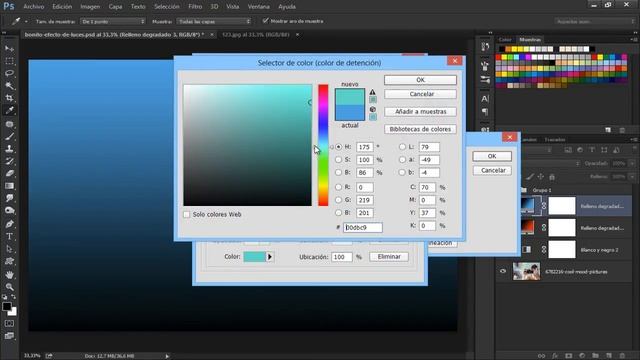The height and width of the screenshot is (360, 640).
Task: Select the Eraser tool
Action: point(9,173)
